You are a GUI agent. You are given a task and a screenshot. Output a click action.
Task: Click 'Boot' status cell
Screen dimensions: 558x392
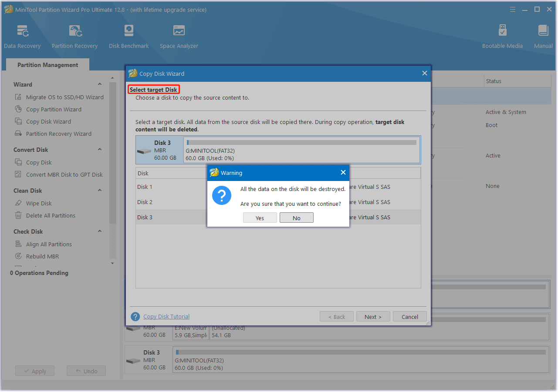(x=491, y=125)
